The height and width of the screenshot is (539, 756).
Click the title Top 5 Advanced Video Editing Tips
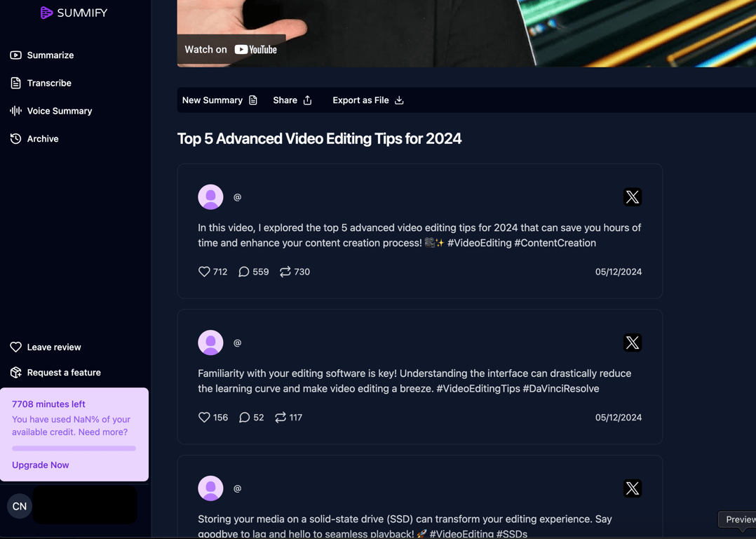[x=319, y=139]
